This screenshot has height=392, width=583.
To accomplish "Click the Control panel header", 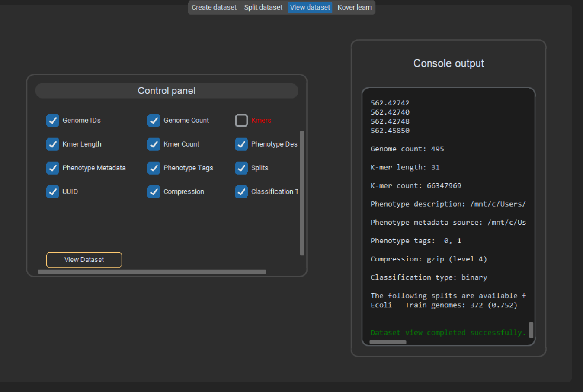I will pos(167,91).
